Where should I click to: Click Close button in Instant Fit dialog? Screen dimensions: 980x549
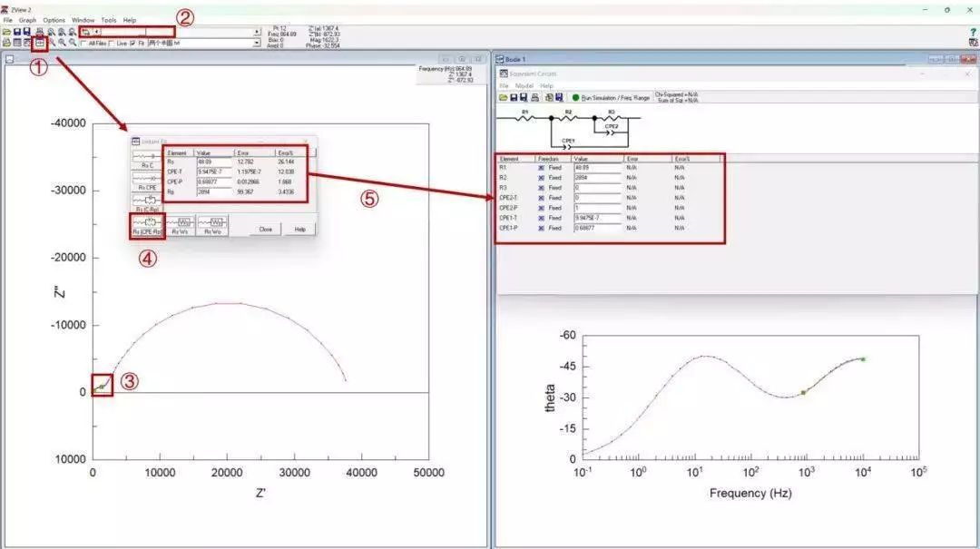(266, 230)
